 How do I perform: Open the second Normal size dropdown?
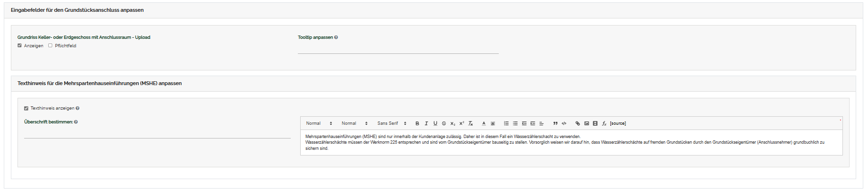click(354, 123)
